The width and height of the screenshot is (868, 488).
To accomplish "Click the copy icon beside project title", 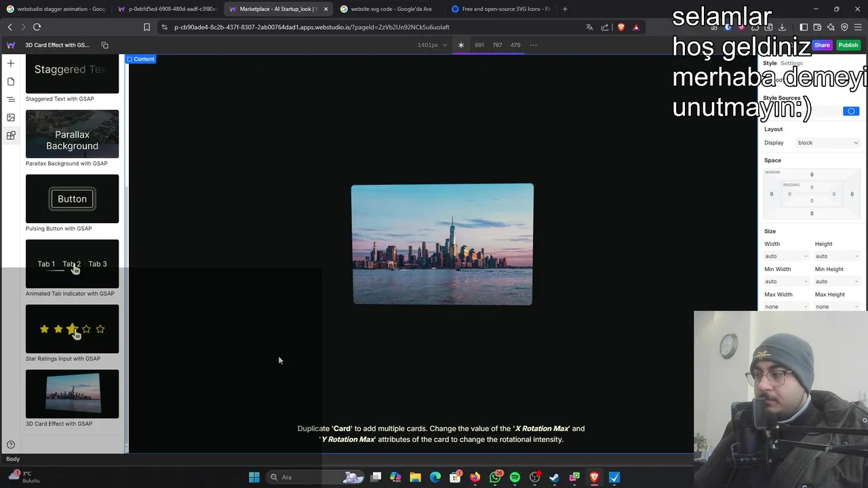I will pos(105,45).
